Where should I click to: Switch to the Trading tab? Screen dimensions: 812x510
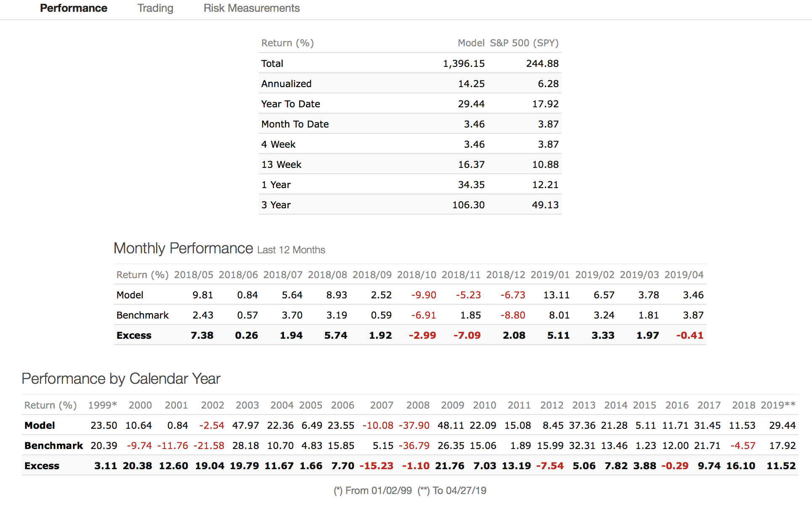click(155, 8)
